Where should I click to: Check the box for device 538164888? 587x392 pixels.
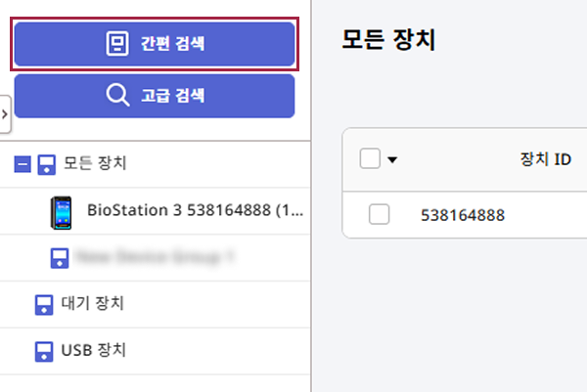(x=380, y=214)
